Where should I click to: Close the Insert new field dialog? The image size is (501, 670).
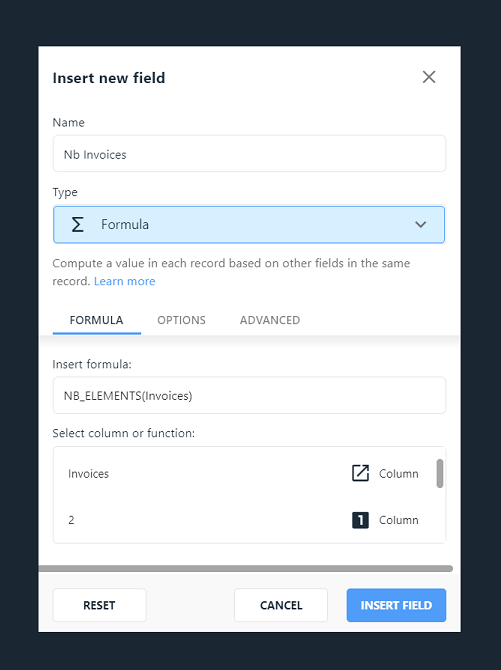point(429,77)
